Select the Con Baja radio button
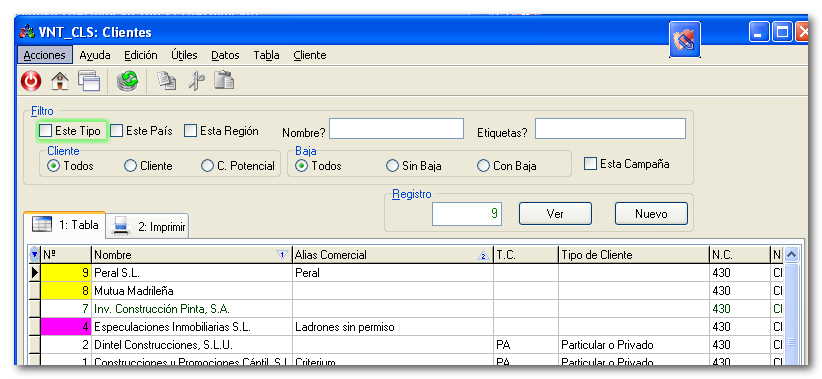822x379 pixels. pos(483,166)
